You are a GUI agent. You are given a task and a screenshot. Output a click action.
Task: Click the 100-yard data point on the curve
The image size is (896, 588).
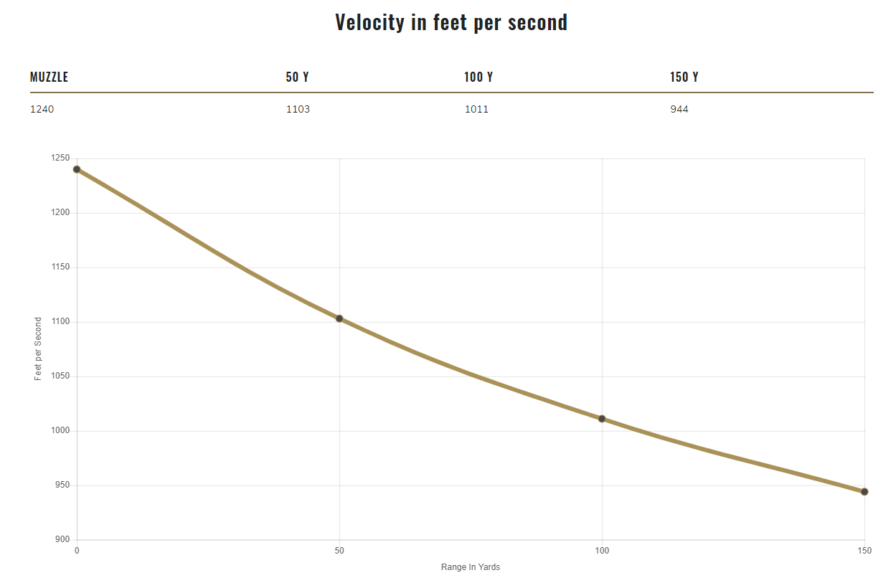(602, 419)
